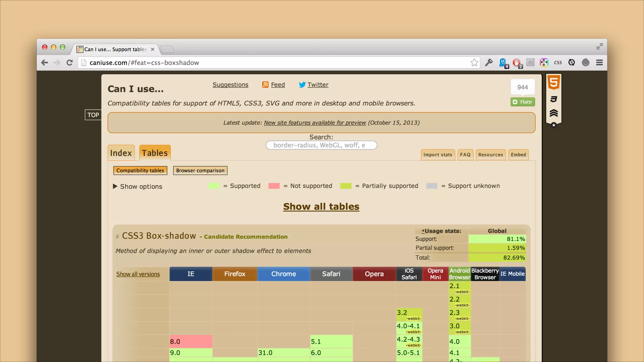Click Show all tables heading link

(321, 206)
